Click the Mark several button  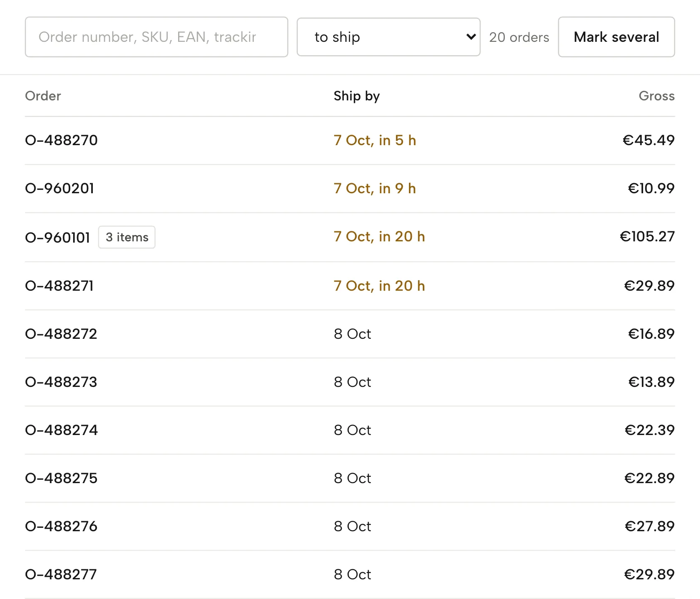point(616,37)
